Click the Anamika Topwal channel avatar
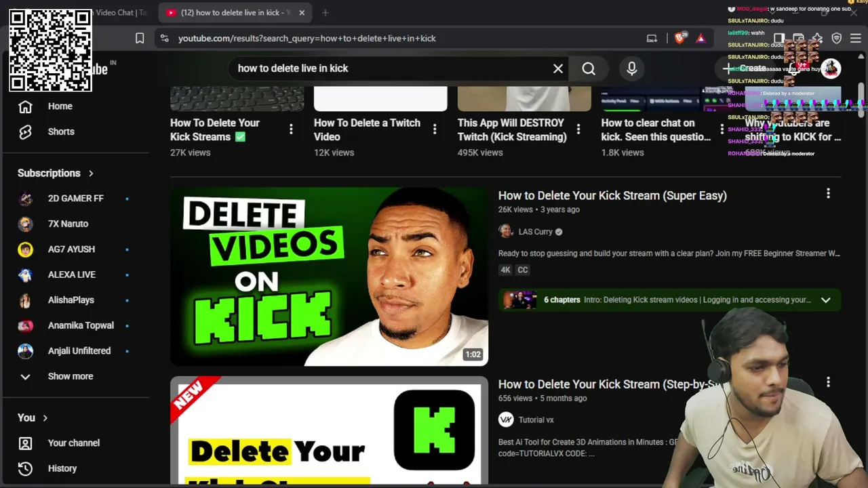 (x=25, y=325)
